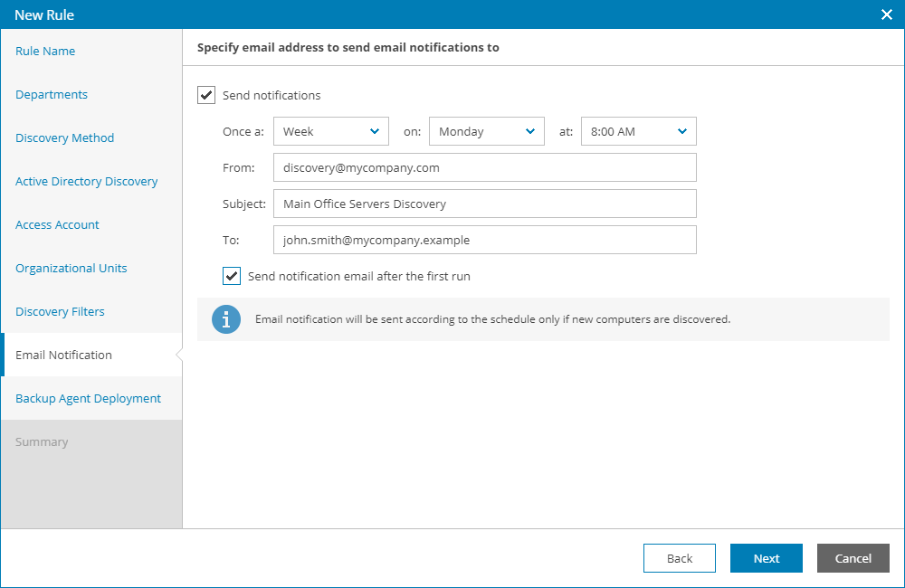This screenshot has height=588, width=905.
Task: Select Active Directory Discovery step
Action: pyautogui.click(x=87, y=182)
